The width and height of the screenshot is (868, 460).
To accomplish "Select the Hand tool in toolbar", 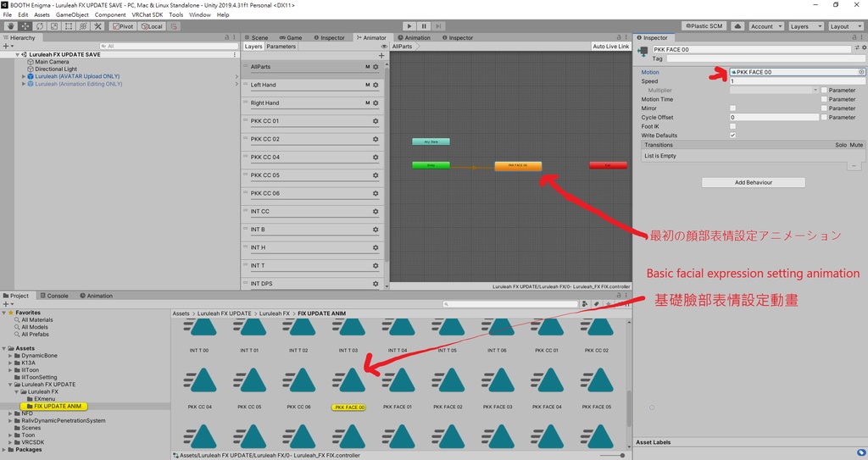I will click(x=10, y=26).
